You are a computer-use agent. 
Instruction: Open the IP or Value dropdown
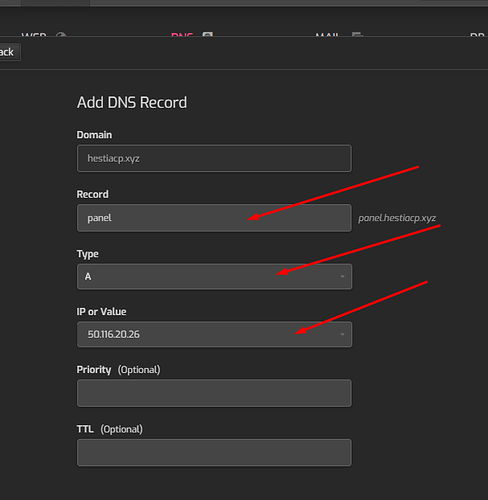214,334
